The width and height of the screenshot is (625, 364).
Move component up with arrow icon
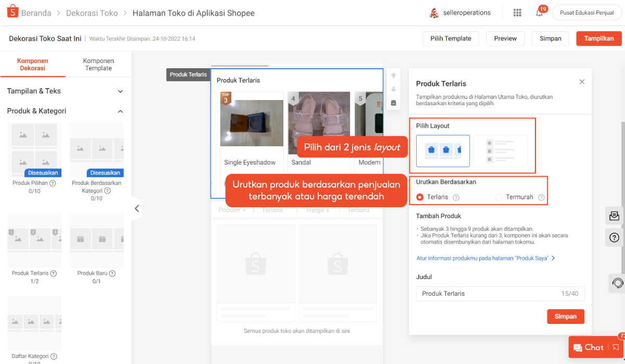tap(393, 76)
